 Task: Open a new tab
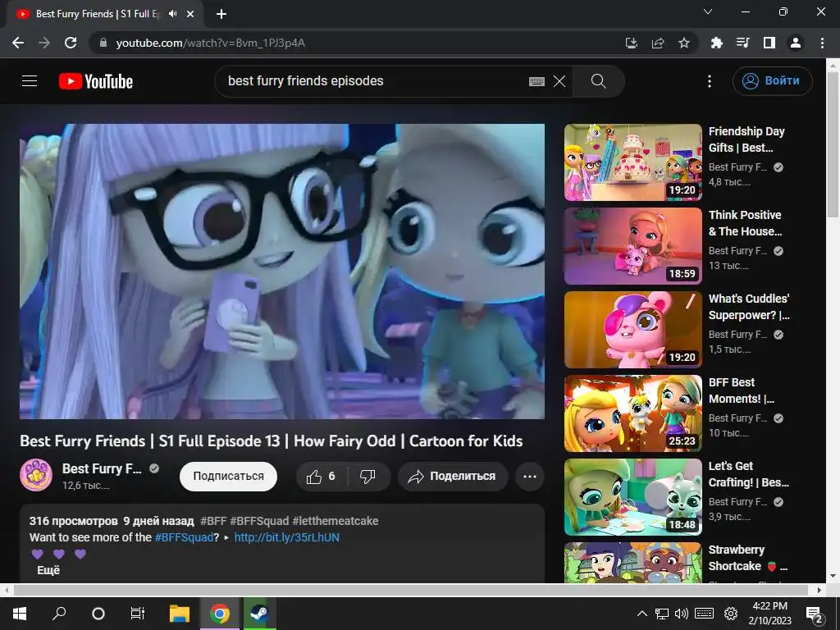221,14
